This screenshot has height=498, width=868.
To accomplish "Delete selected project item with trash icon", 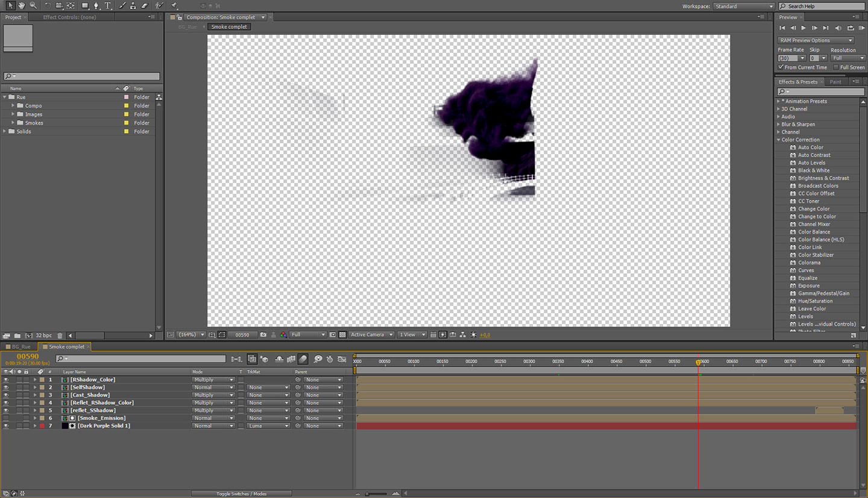I will pyautogui.click(x=60, y=335).
